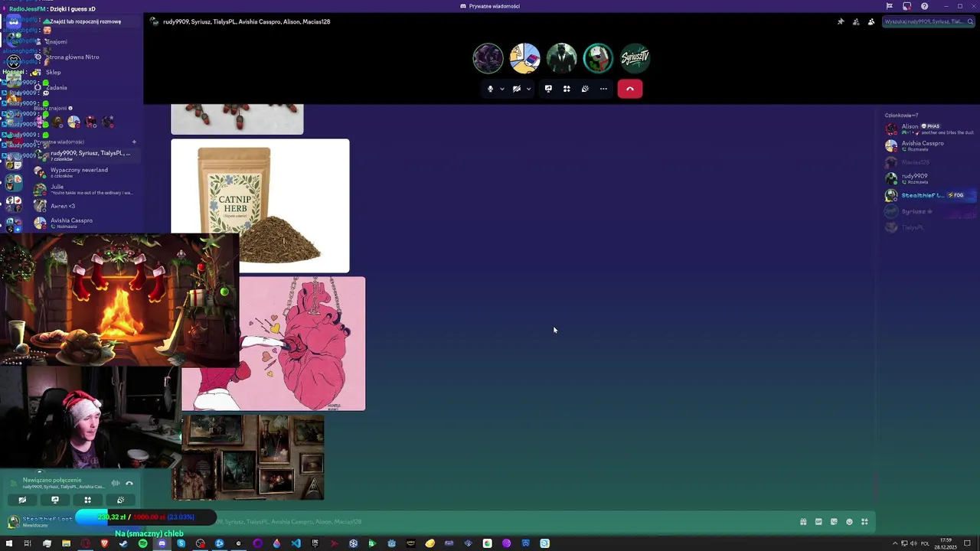
Task: Toggle camera in the bottom-left voice panel
Action: (22, 500)
